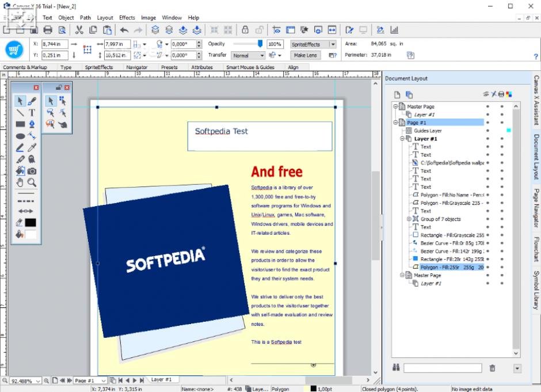
Task: Switch to Smart Mouse & Guides tab
Action: tap(250, 67)
